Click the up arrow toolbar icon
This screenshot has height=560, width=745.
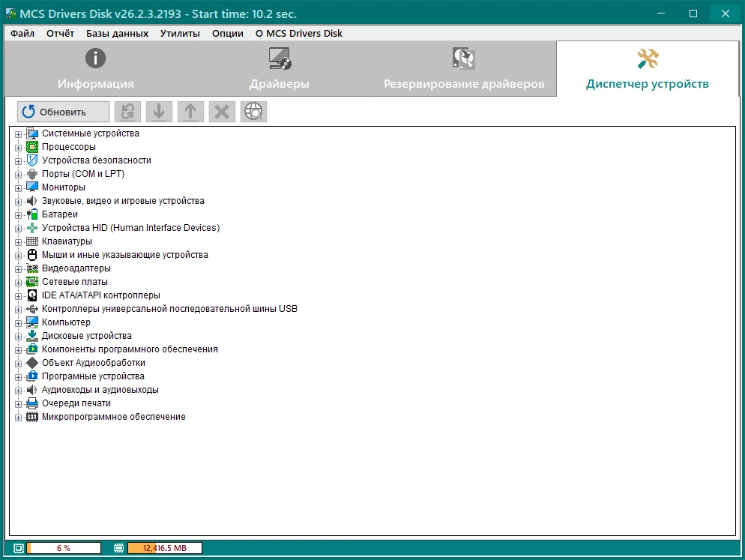[x=190, y=112]
